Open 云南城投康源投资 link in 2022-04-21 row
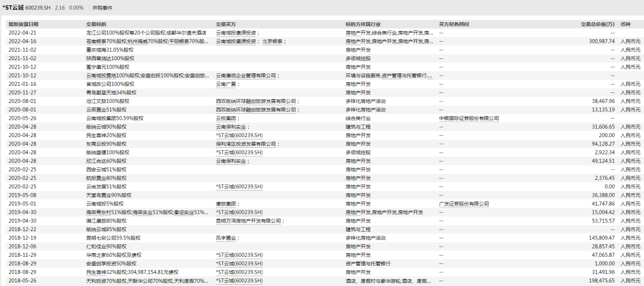 point(236,33)
